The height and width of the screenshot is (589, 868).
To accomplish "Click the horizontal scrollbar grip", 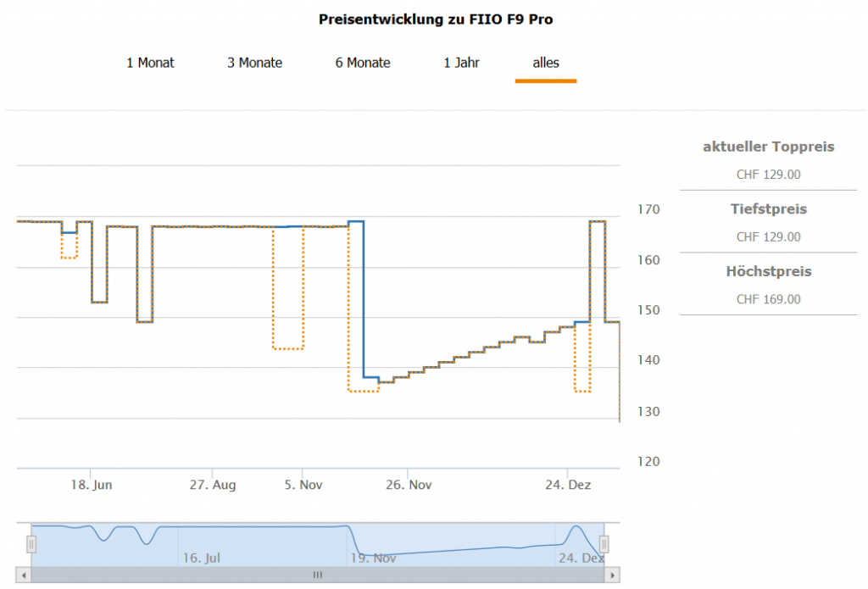I will (x=318, y=575).
